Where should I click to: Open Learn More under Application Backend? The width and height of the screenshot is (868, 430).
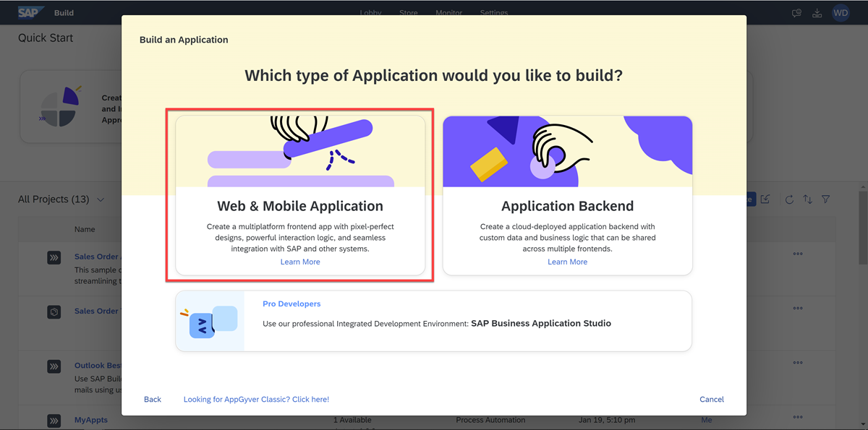[x=567, y=262]
